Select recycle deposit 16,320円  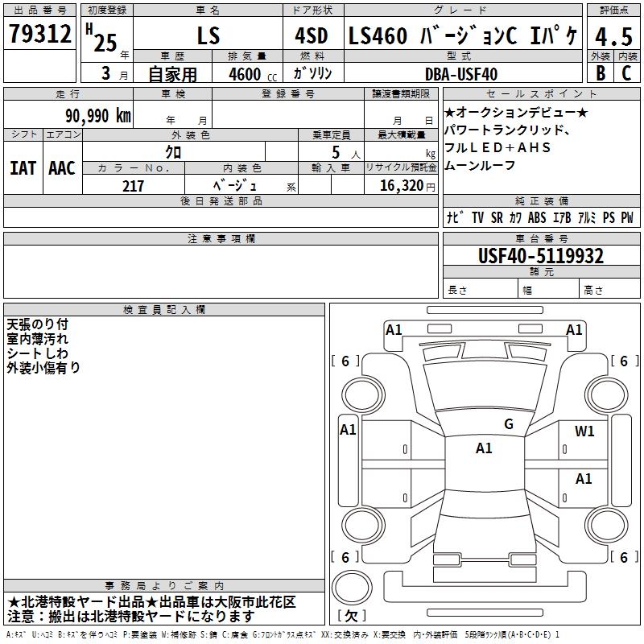click(407, 186)
